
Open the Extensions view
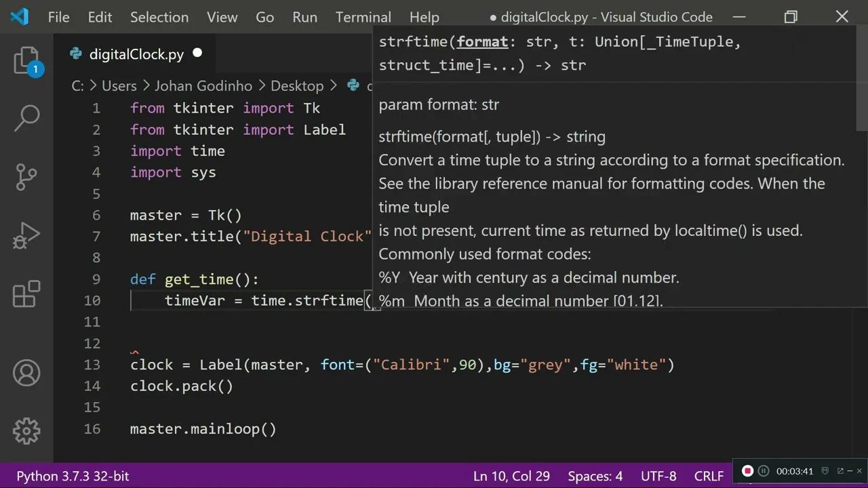click(27, 295)
